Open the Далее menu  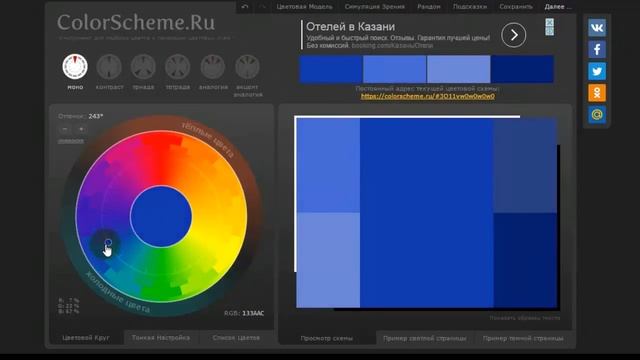point(558,7)
